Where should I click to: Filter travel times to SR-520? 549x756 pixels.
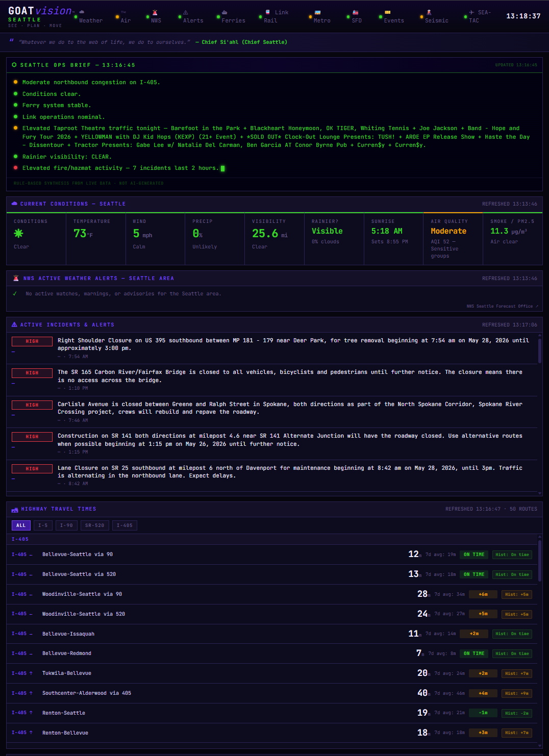95,525
